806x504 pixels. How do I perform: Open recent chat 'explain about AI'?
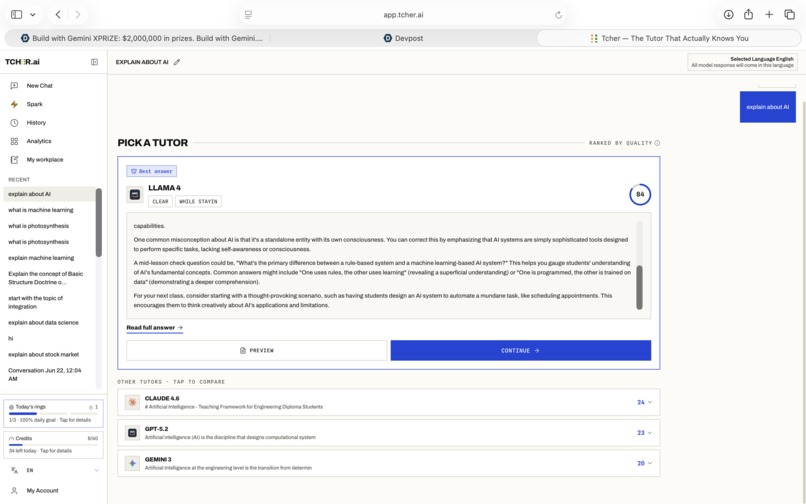point(49,194)
